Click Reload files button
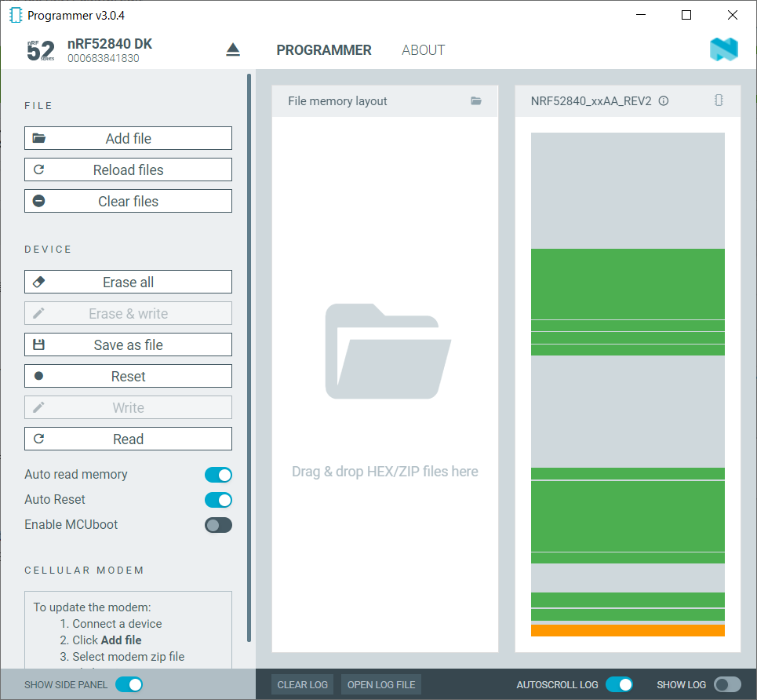This screenshot has height=700, width=757. pos(128,170)
